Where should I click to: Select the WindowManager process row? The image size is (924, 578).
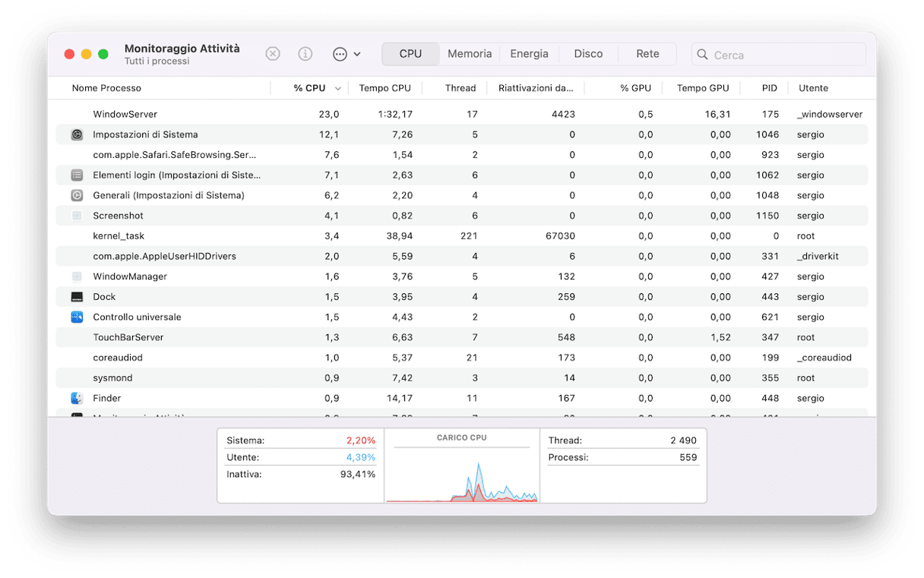pyautogui.click(x=462, y=276)
